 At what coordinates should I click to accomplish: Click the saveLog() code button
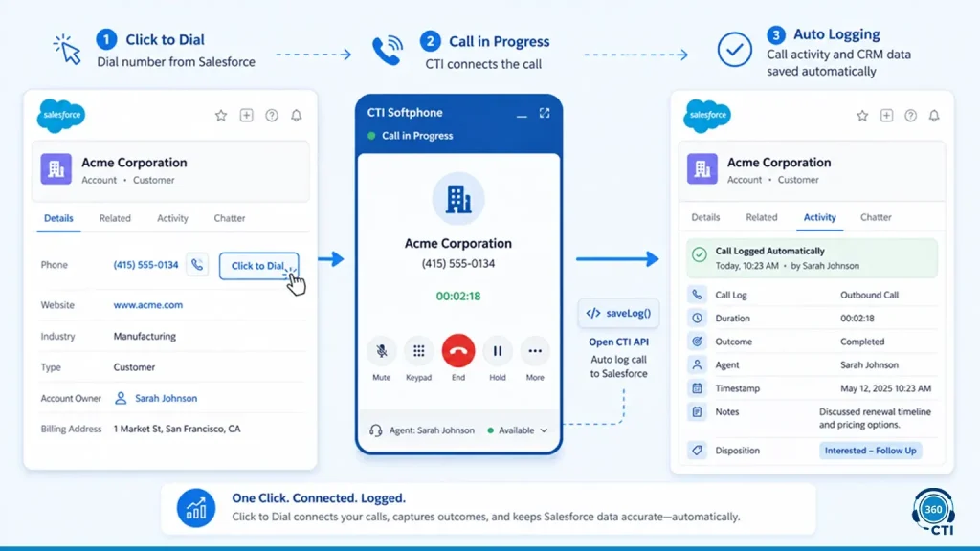point(619,313)
